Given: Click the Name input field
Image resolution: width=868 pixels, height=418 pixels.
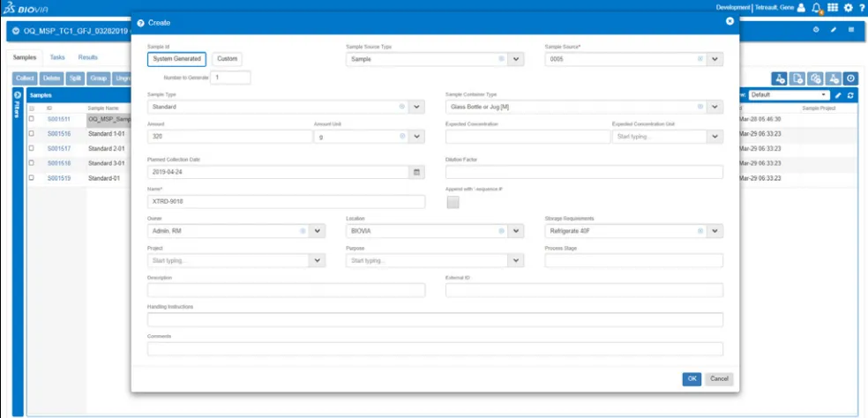Looking at the screenshot, I should pyautogui.click(x=286, y=202).
